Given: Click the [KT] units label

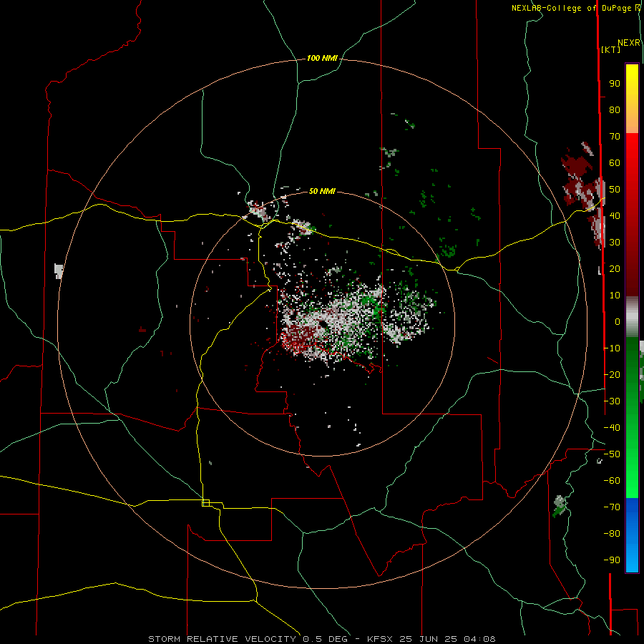Looking at the screenshot, I should [x=610, y=49].
